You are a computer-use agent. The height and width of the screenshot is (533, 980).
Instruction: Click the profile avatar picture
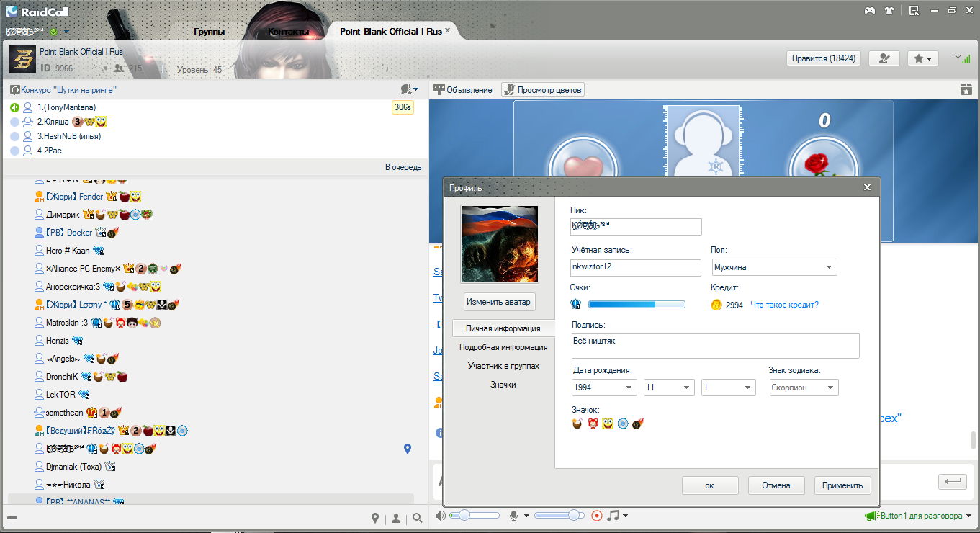[498, 244]
